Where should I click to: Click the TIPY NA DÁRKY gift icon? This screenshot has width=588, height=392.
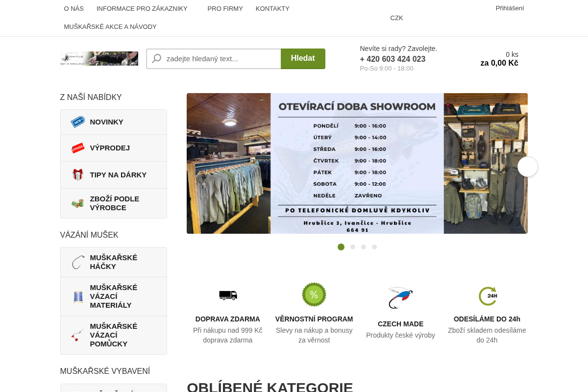78,175
